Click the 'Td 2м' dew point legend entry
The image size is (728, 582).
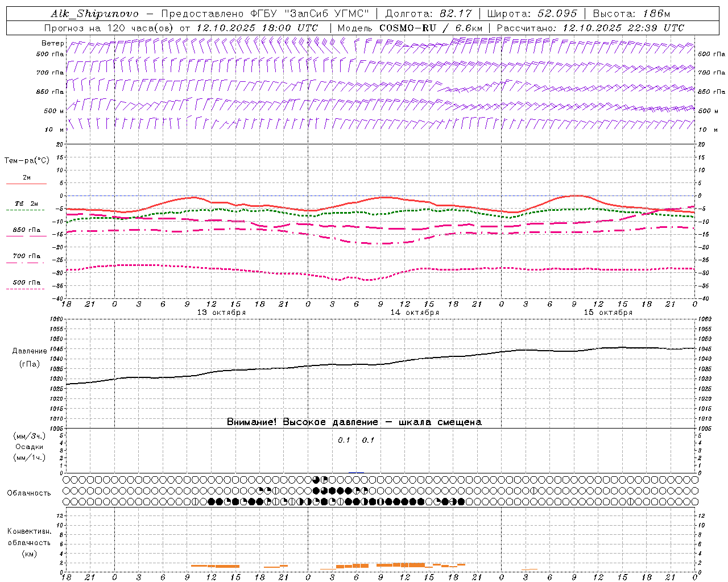(27, 203)
